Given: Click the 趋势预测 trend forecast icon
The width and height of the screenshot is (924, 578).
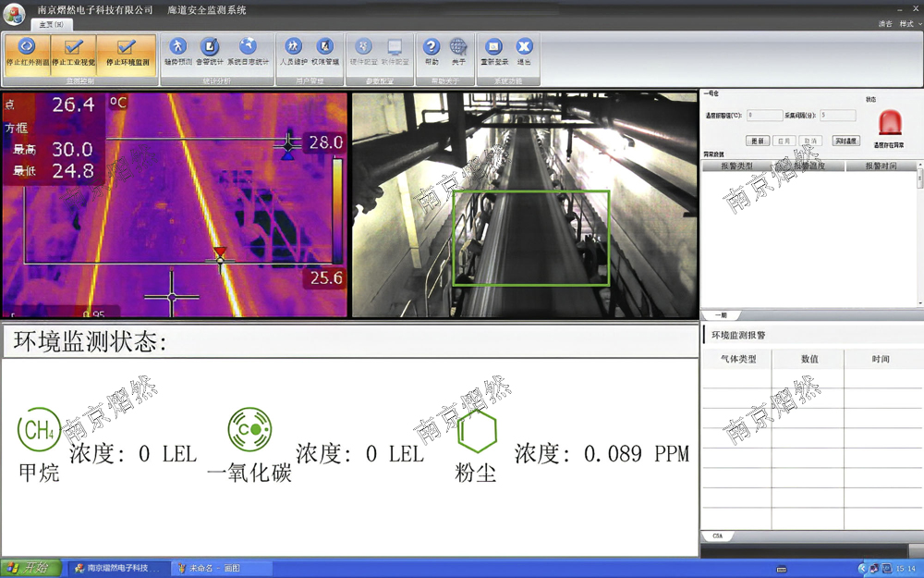Looking at the screenshot, I should (x=177, y=51).
